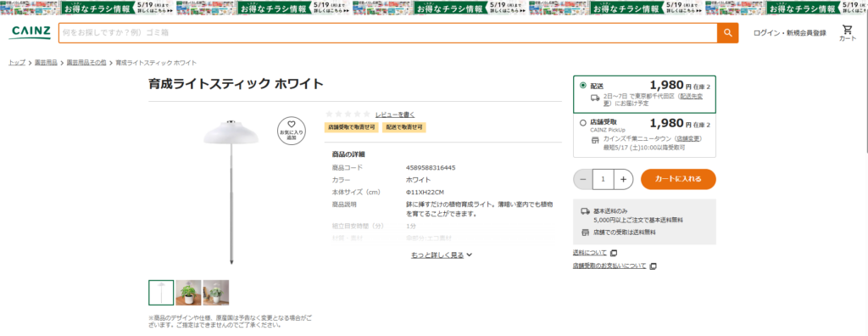Open external link icon beside 店舗受取のお支払いについて

point(653,266)
